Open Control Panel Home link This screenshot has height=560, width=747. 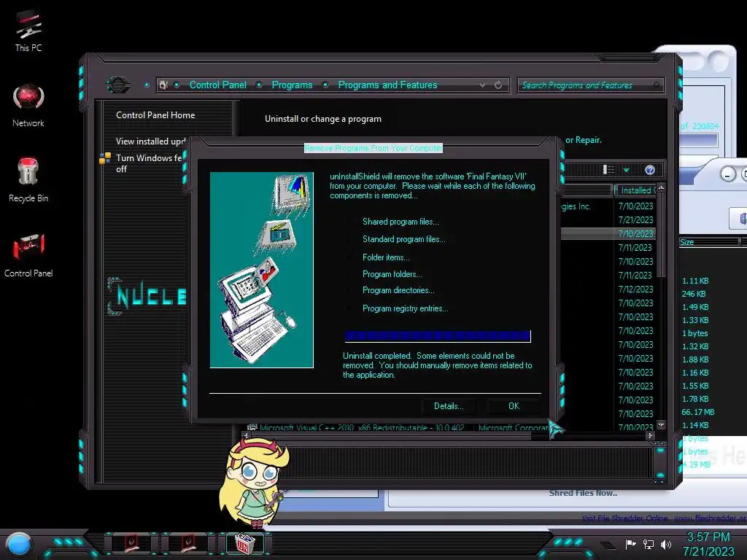tap(155, 115)
